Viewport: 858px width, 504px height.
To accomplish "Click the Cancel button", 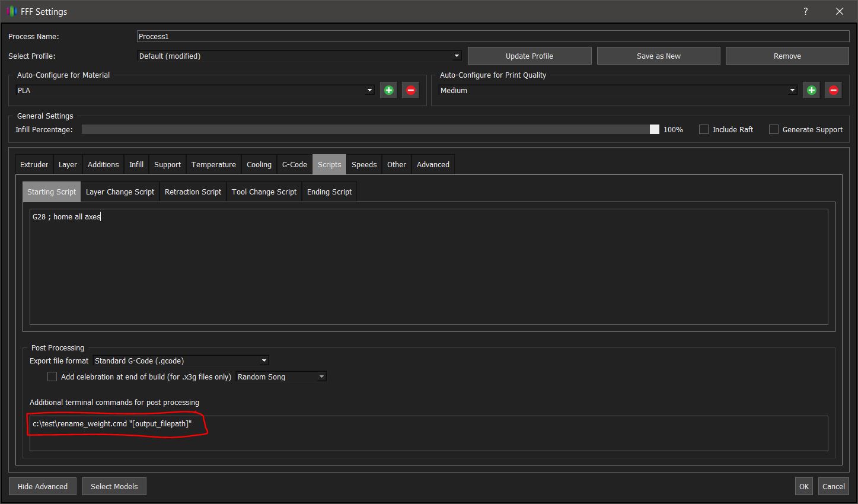I will click(x=834, y=486).
